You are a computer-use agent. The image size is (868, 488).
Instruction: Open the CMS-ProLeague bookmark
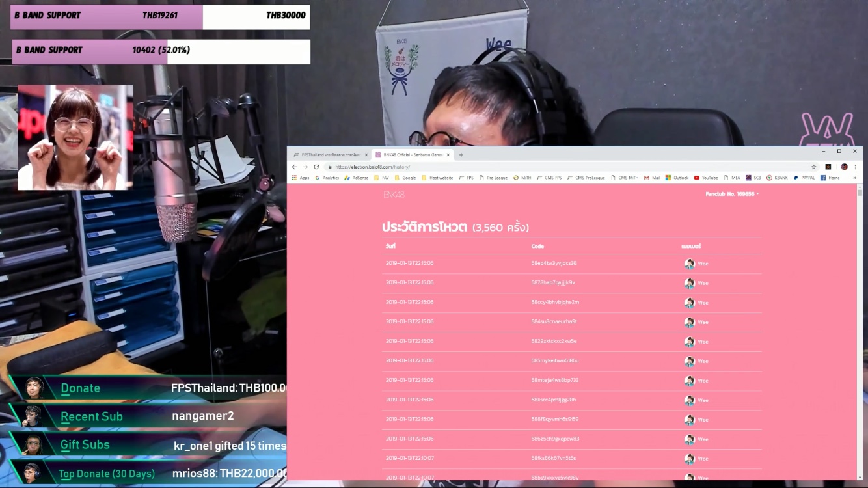(x=586, y=178)
